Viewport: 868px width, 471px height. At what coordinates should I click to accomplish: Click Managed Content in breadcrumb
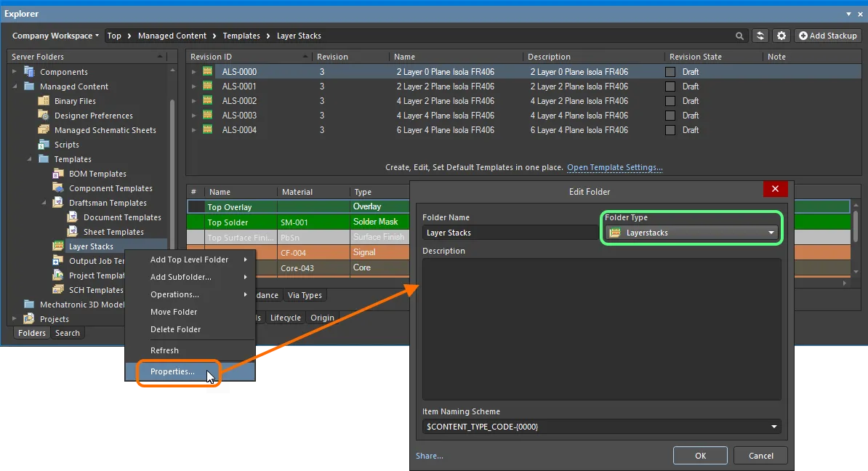click(172, 36)
